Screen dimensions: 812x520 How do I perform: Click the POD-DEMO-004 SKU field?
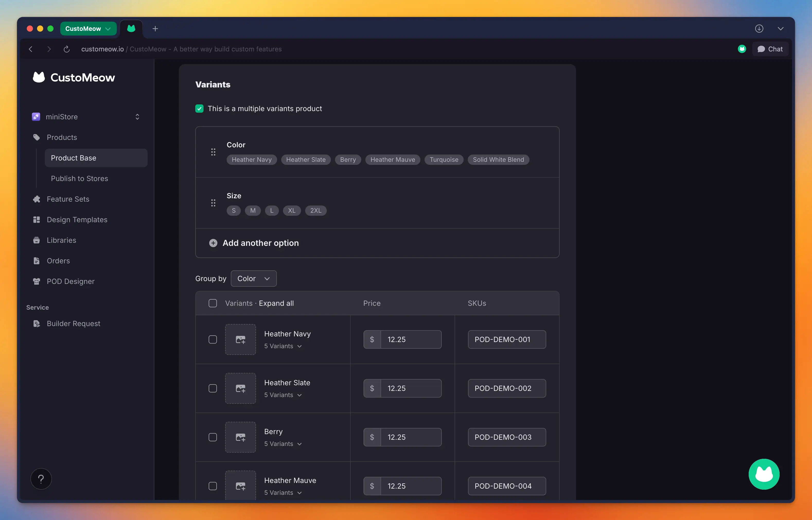point(507,486)
